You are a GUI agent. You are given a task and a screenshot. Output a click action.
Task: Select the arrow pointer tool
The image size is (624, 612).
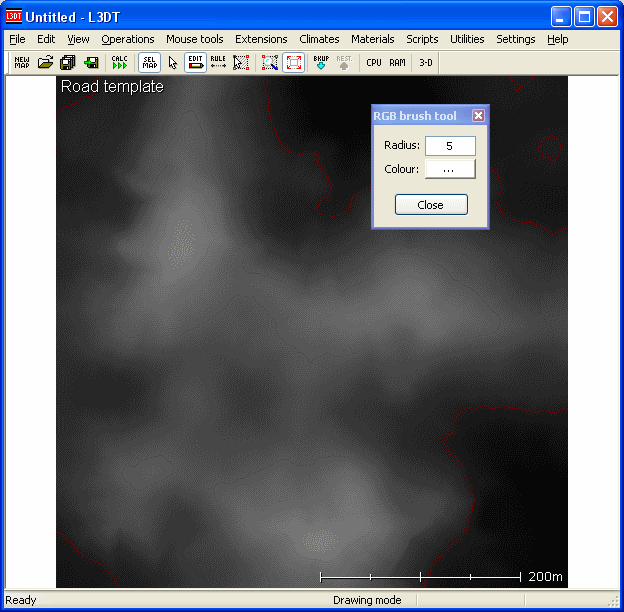[x=172, y=62]
